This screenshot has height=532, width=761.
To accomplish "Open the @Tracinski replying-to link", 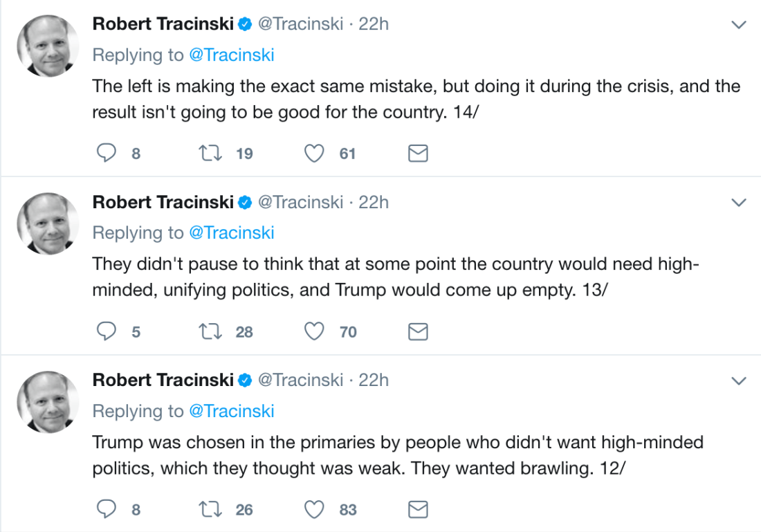I will pyautogui.click(x=232, y=55).
